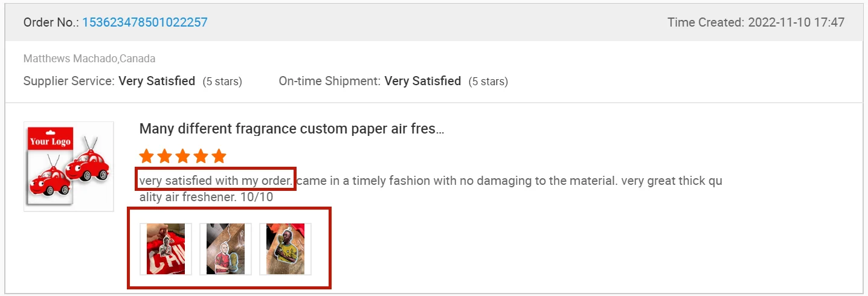Click the first orange rating star
Screen dimensions: 868x296
tap(146, 156)
